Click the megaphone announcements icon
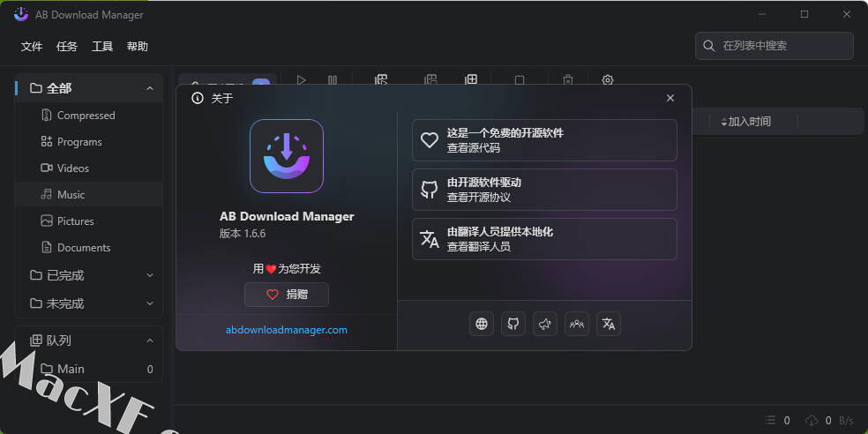The width and height of the screenshot is (868, 434). coord(545,324)
